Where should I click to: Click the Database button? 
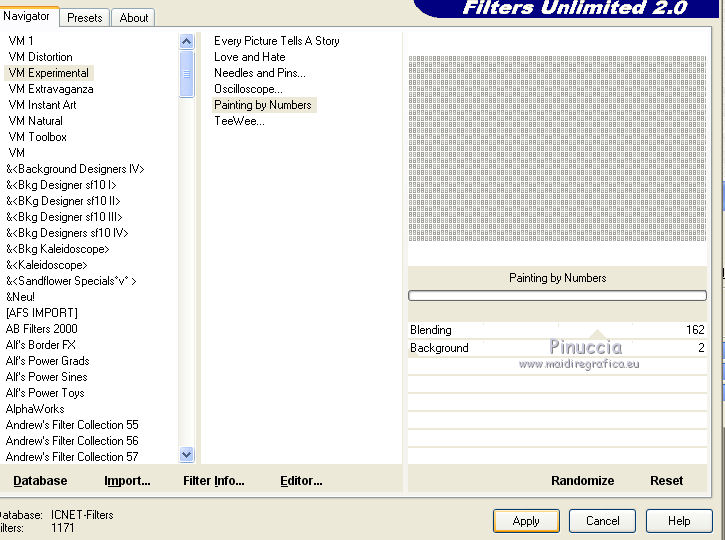point(40,481)
